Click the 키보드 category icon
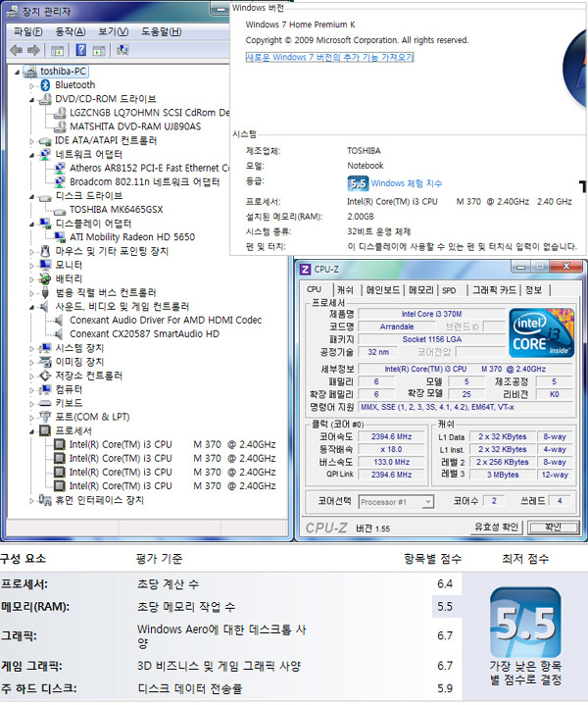588x705 pixels. (x=45, y=403)
